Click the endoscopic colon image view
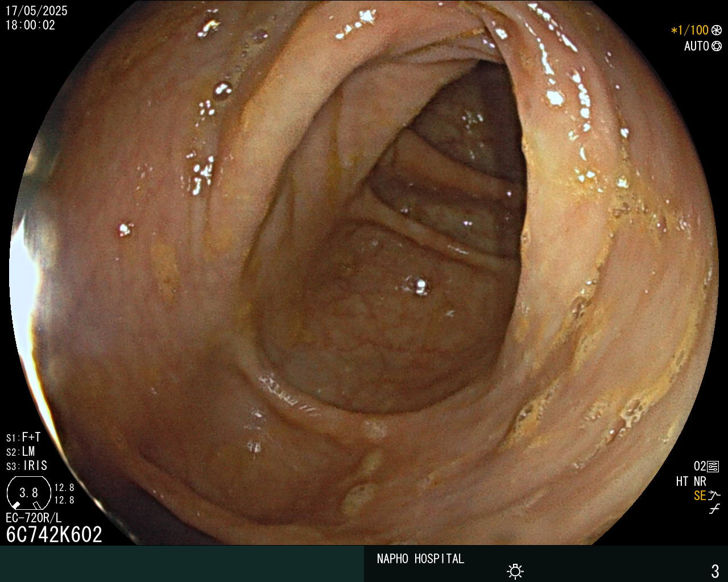This screenshot has height=582, width=728. click(x=364, y=273)
